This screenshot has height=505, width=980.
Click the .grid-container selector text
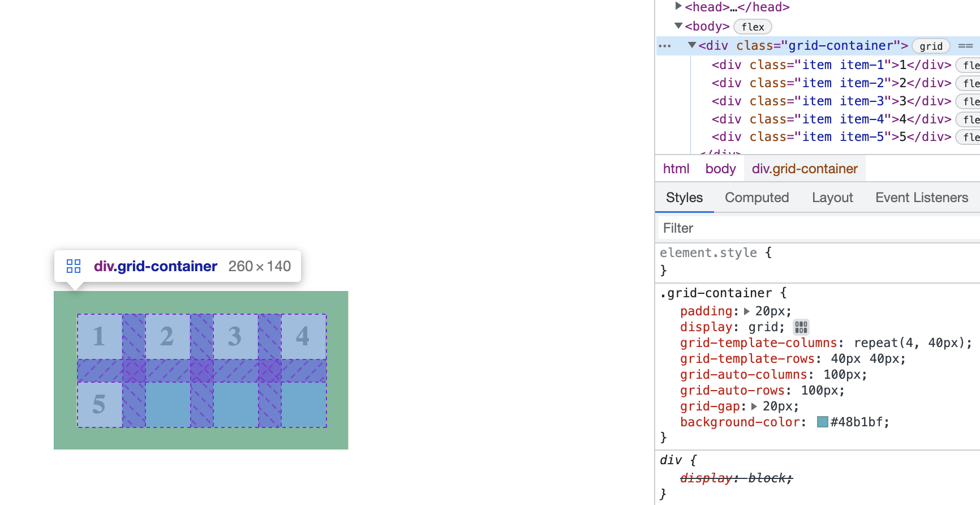tap(716, 293)
